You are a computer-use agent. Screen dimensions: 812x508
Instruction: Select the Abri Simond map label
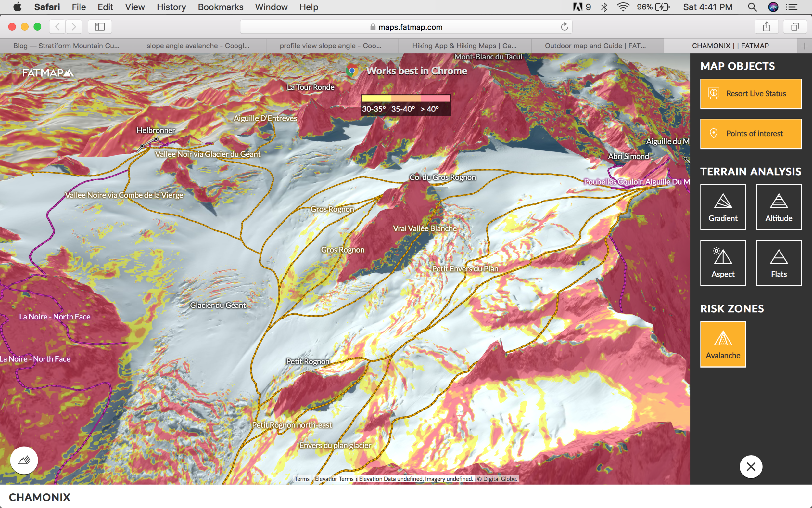[628, 156]
